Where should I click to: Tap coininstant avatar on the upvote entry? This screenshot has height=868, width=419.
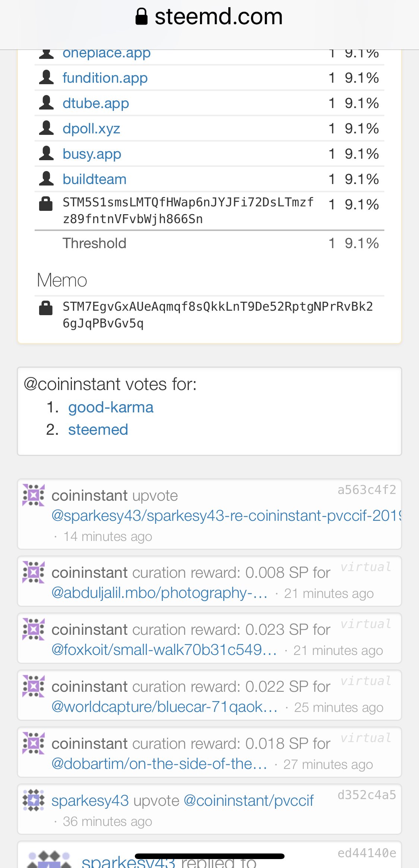point(34,495)
